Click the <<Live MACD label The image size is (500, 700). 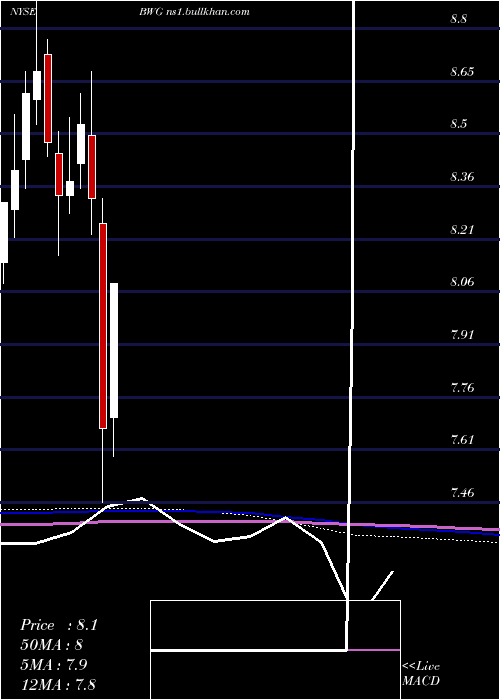(x=421, y=673)
